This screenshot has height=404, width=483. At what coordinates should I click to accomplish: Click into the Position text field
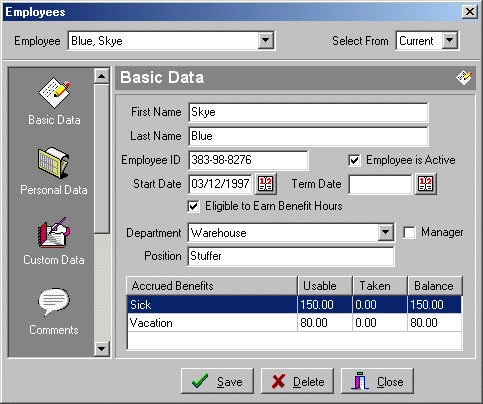tap(291, 256)
